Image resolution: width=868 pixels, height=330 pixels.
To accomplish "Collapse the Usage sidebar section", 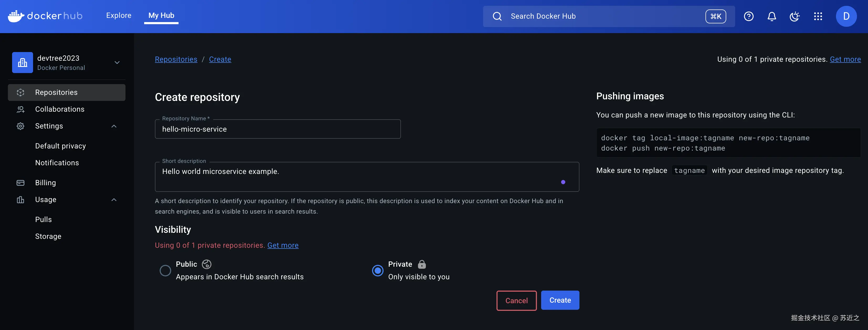I will pos(114,200).
